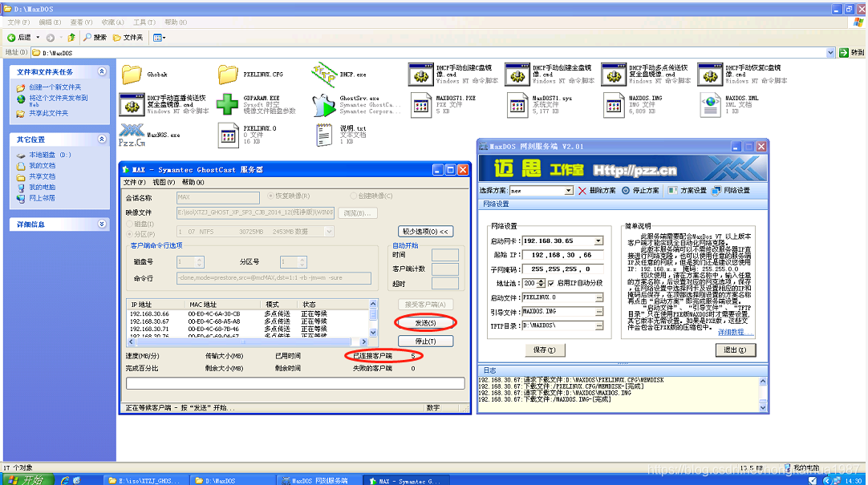Open 帮助(H) menu in GhostCast window
Viewport: 868px width, 485px height.
click(193, 182)
